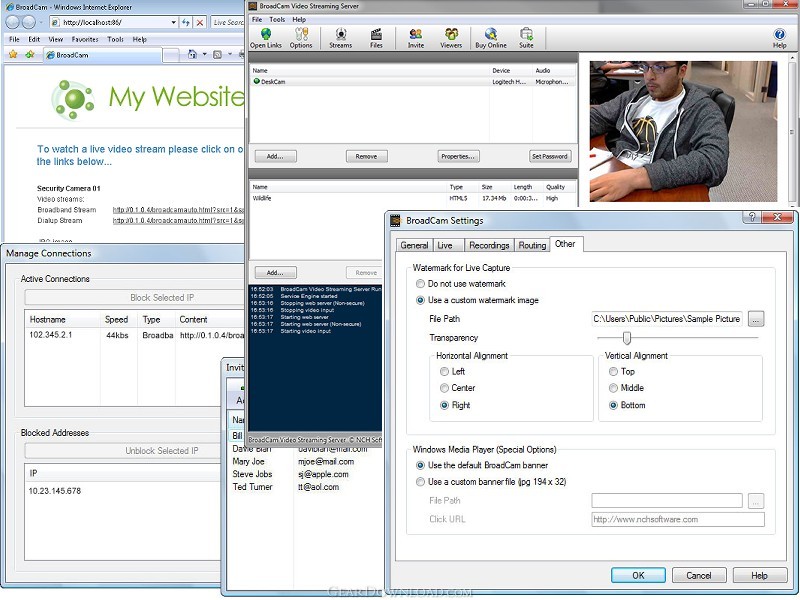Select Use a custom watermark image
Image resolution: width=800 pixels, height=600 pixels.
coord(420,300)
